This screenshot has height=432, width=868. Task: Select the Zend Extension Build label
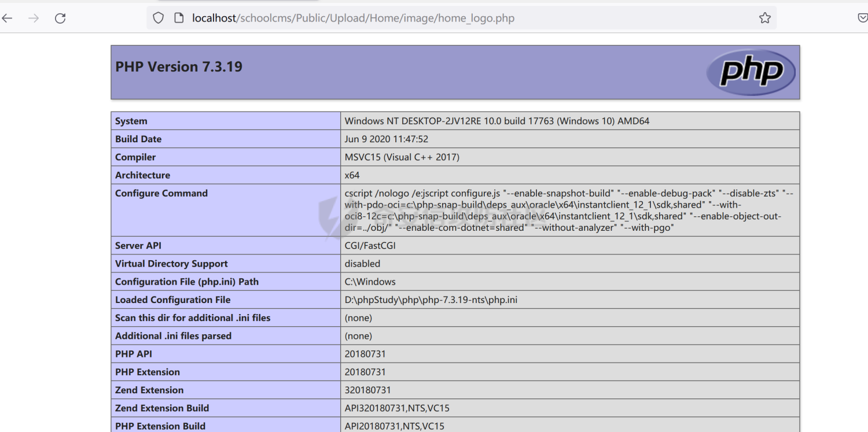click(x=162, y=408)
